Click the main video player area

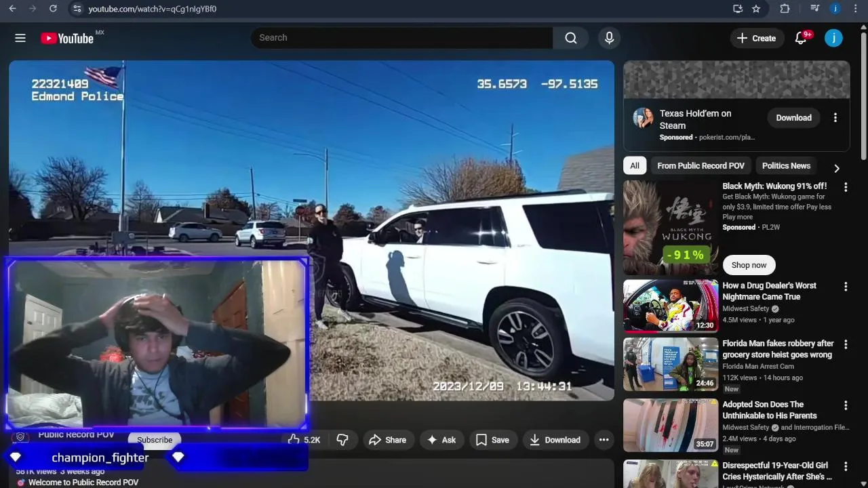pos(311,230)
